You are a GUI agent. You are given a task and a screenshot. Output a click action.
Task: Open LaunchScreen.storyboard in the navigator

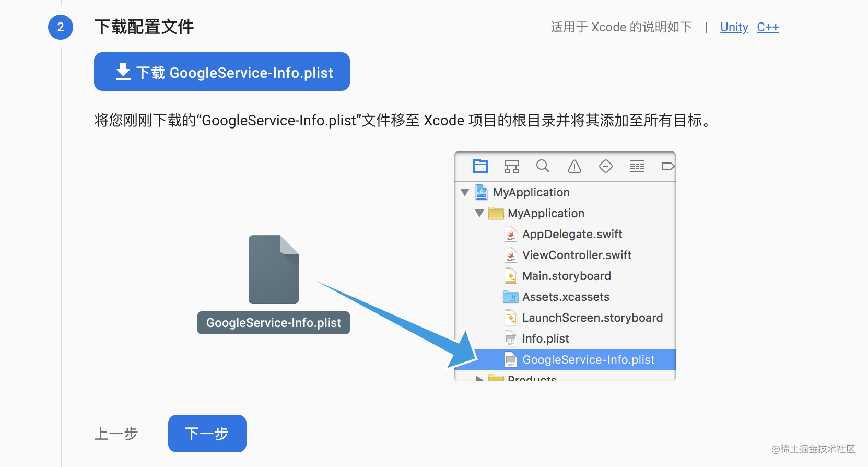click(592, 318)
